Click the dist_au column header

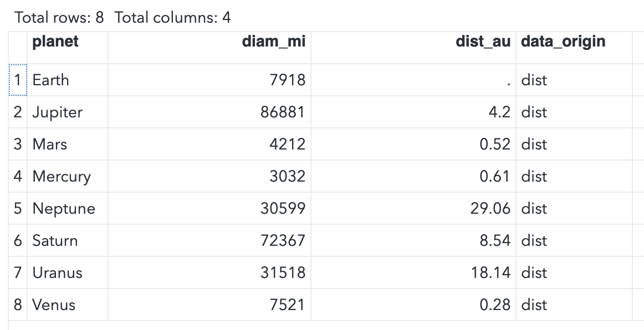coord(483,42)
